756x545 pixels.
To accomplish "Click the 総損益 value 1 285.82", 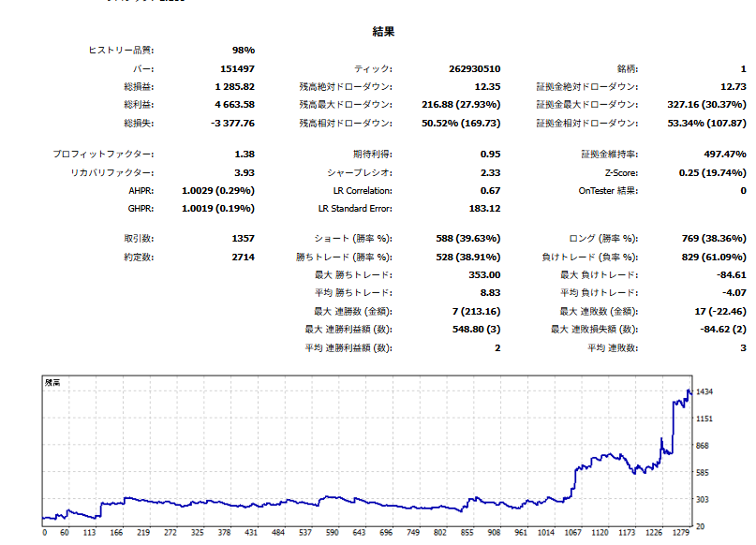I will [234, 87].
